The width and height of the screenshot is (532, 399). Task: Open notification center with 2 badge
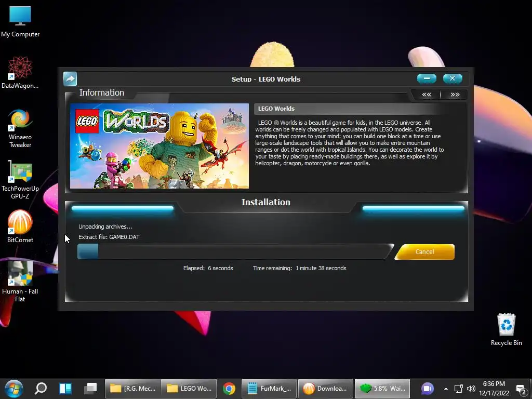pos(521,389)
